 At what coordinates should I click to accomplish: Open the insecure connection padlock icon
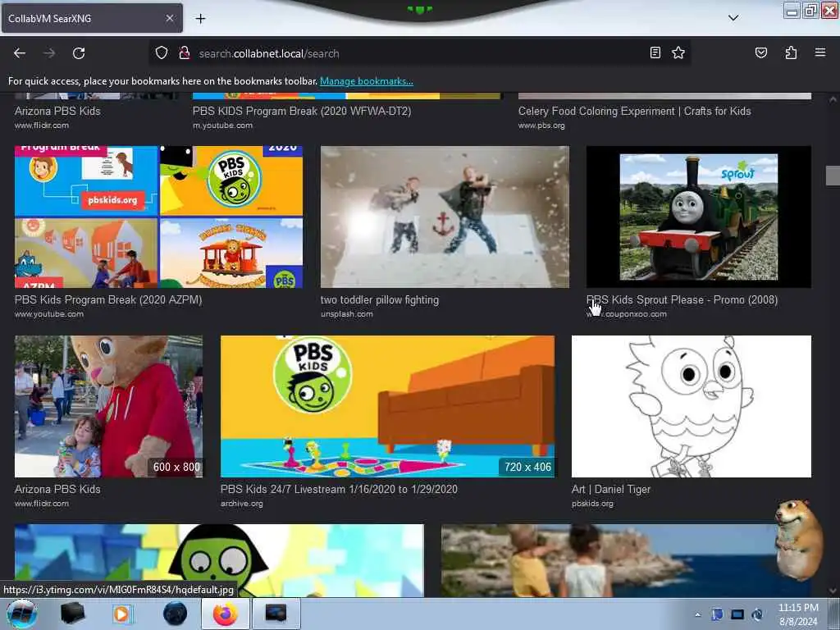[x=185, y=53]
